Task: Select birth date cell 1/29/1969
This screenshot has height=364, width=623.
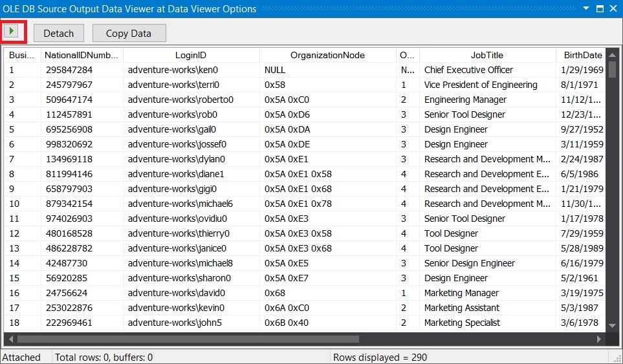Action: tap(582, 70)
